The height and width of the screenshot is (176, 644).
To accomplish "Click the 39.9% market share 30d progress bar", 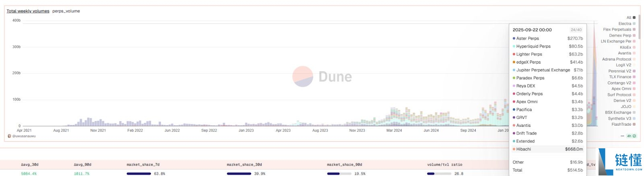I will 239,174.
